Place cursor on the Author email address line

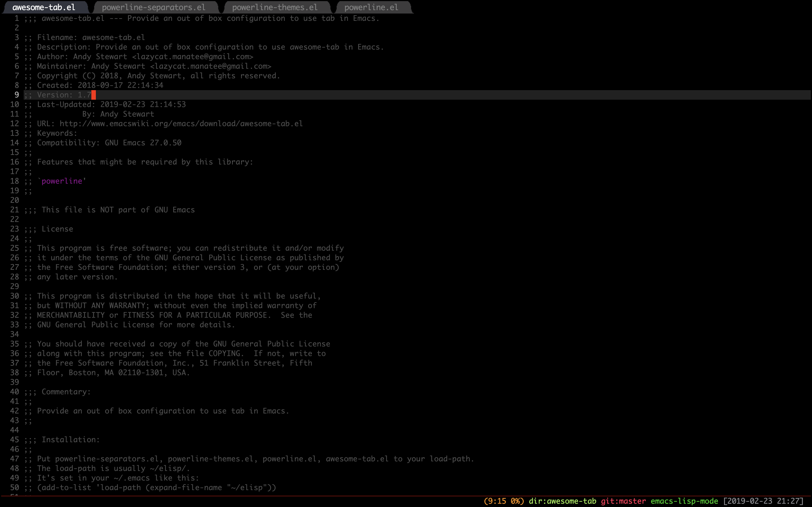tap(192, 57)
